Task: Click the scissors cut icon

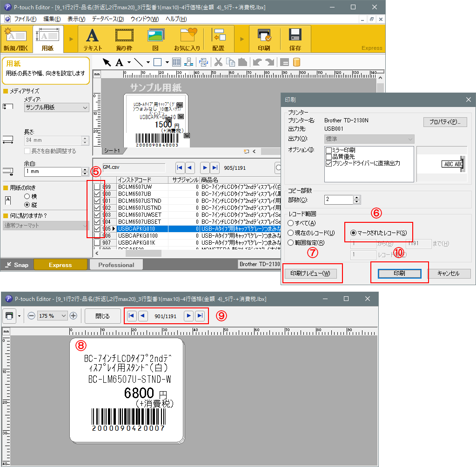Action: pyautogui.click(x=218, y=62)
